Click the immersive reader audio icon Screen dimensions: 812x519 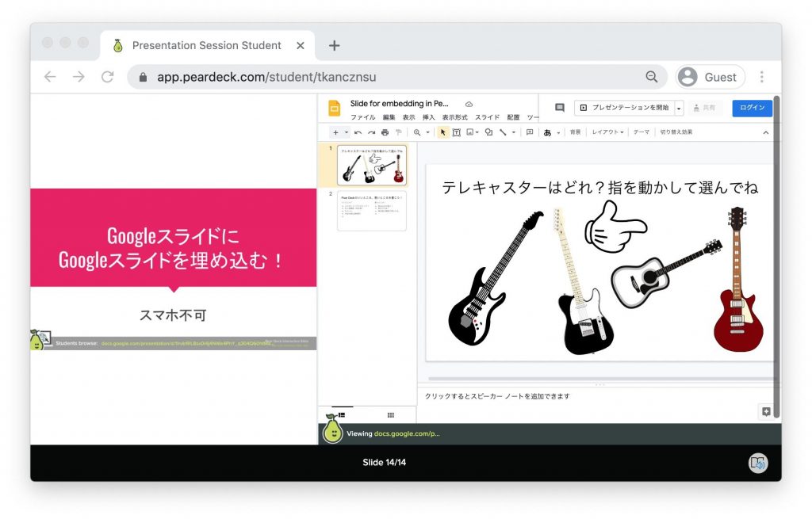point(758,464)
